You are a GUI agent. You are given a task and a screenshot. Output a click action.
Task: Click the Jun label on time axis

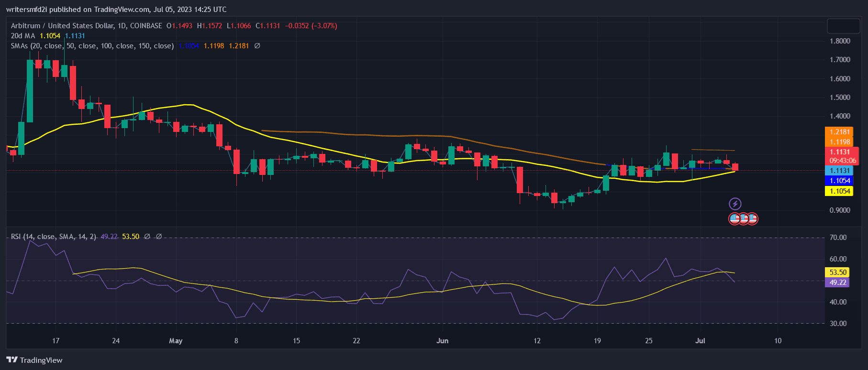[443, 341]
